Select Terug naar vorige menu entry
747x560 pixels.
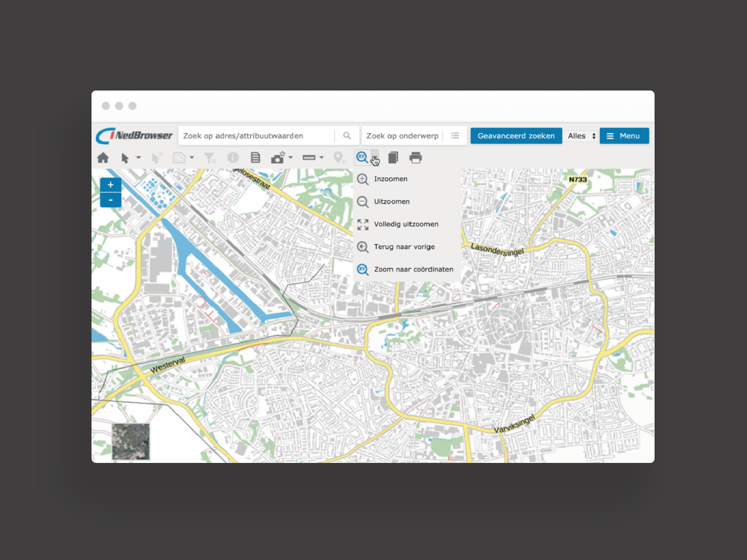pyautogui.click(x=407, y=247)
